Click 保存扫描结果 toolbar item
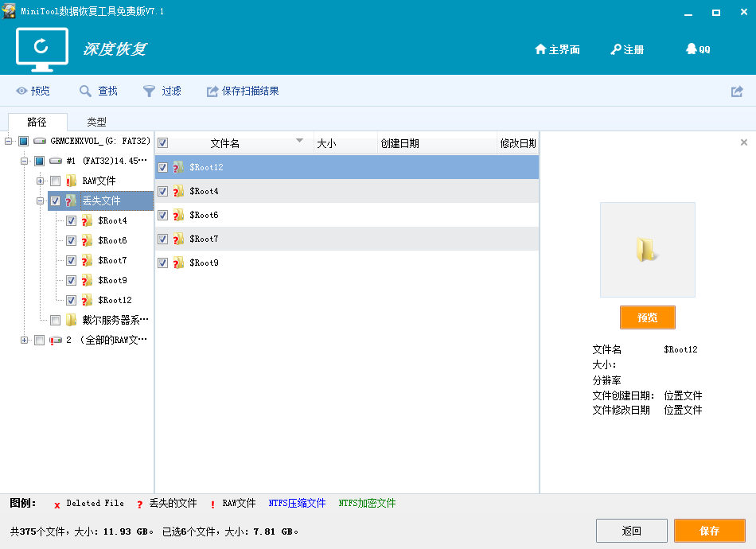The image size is (756, 549). point(243,91)
